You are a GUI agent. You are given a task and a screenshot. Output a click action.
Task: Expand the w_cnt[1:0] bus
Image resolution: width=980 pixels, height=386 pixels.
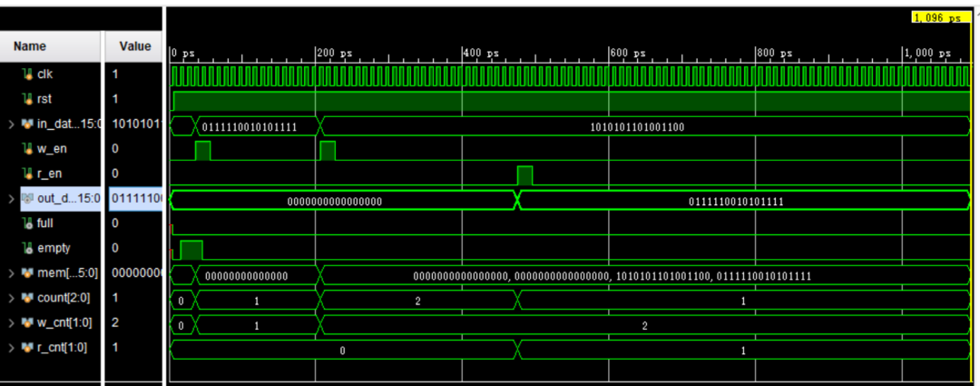pyautogui.click(x=11, y=322)
